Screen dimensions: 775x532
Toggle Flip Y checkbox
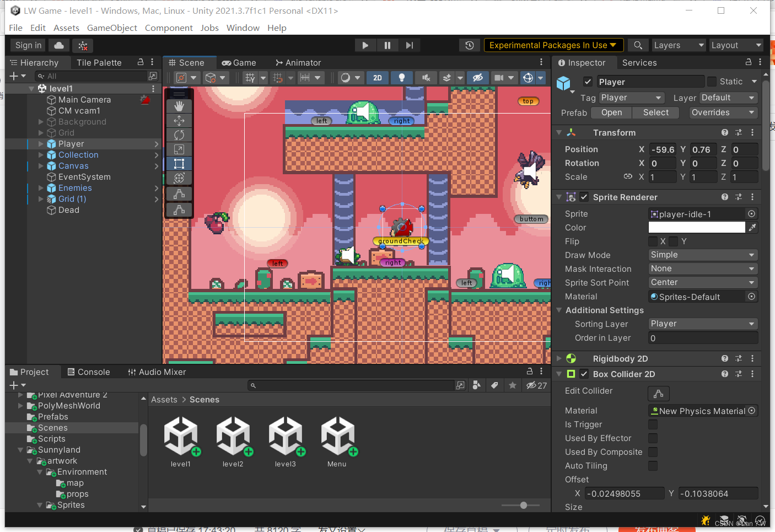coord(674,241)
